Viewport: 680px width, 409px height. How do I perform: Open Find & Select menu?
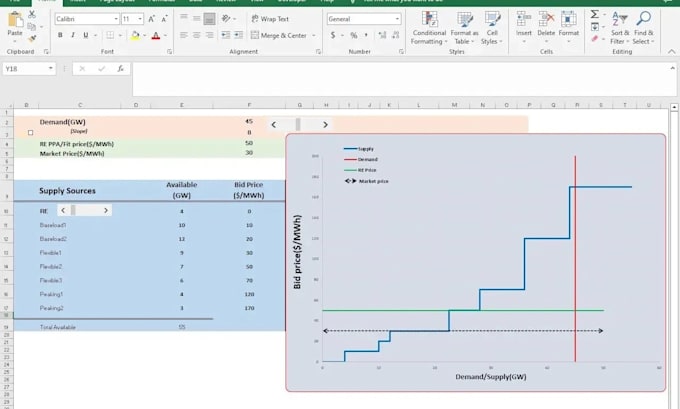(x=644, y=29)
